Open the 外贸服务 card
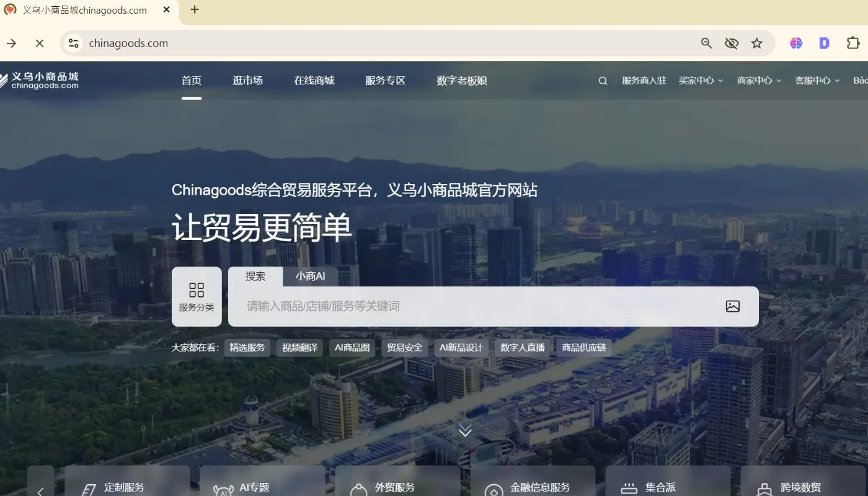868x496 pixels. pyautogui.click(x=397, y=481)
